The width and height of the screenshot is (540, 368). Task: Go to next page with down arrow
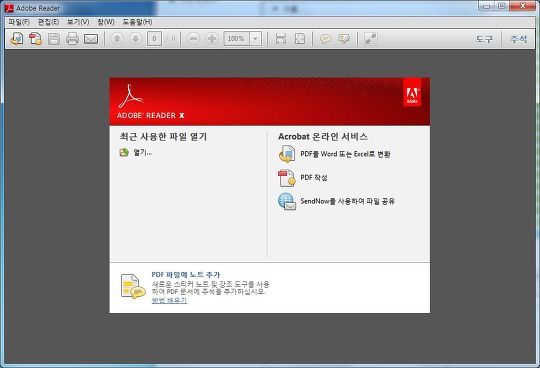135,39
